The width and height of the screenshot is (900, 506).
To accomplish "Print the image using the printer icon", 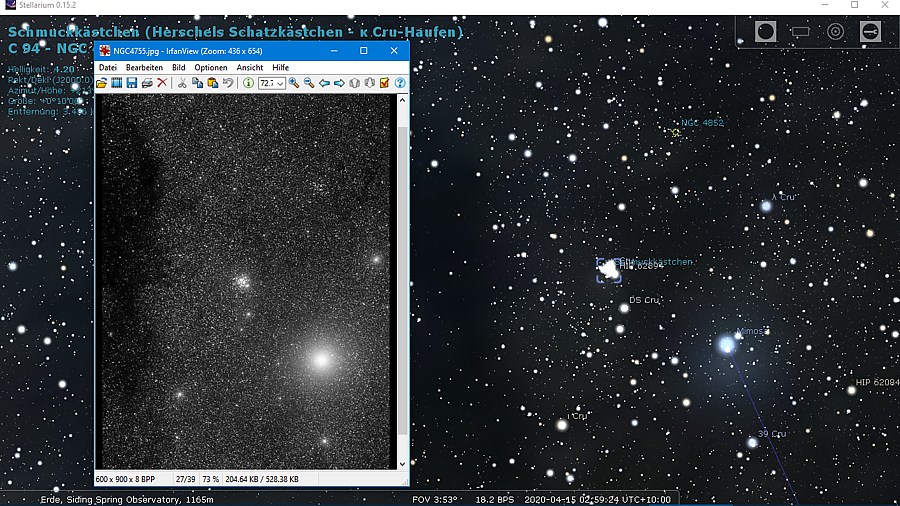I will tap(147, 83).
